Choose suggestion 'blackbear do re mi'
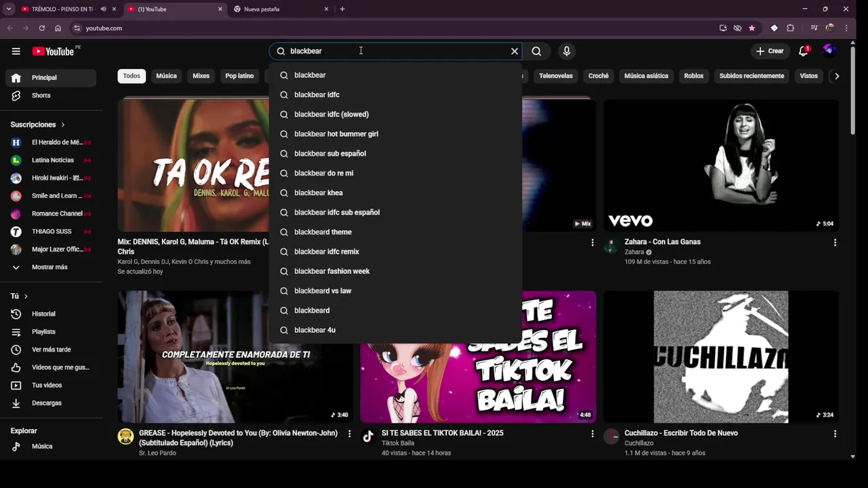The height and width of the screenshot is (488, 868). pos(395,174)
